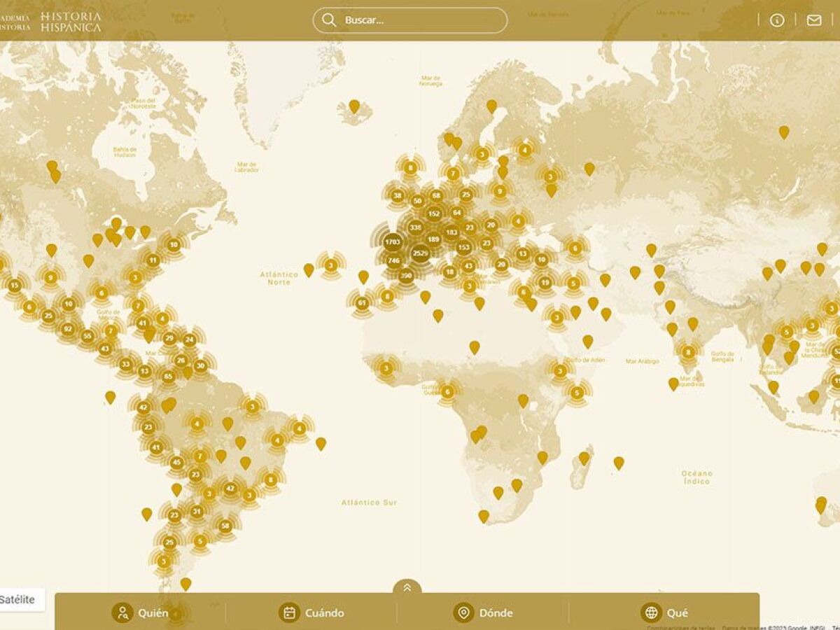Select the 65 cluster in Colombia
Screen dimensions: 840x630
(x=168, y=377)
